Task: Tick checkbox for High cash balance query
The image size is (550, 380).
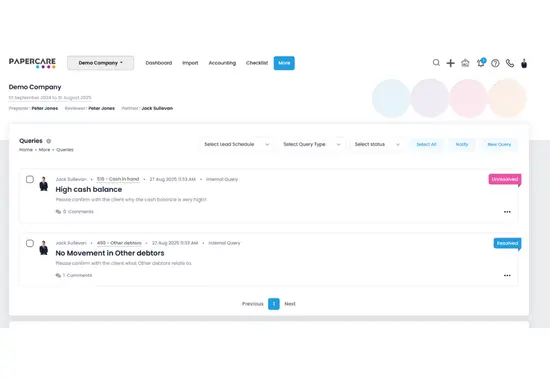Action: pyautogui.click(x=30, y=179)
